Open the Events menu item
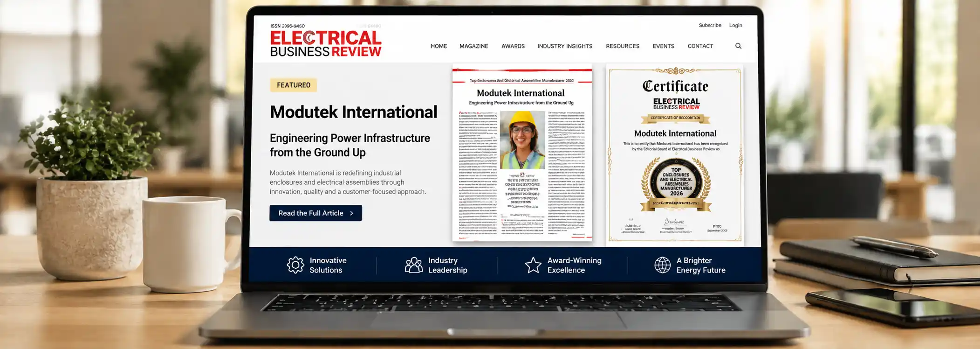This screenshot has height=349, width=980. click(664, 46)
